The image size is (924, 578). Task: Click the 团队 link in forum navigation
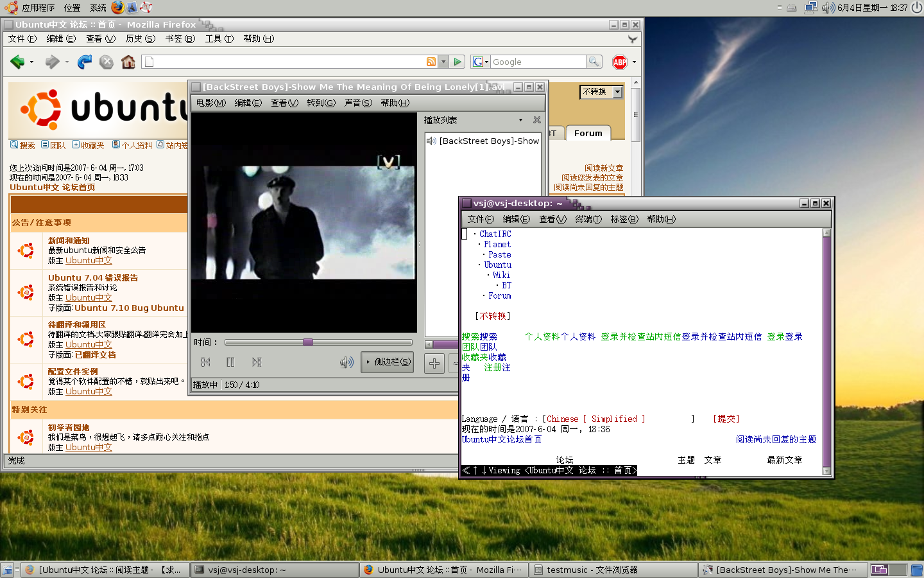[x=53, y=145]
